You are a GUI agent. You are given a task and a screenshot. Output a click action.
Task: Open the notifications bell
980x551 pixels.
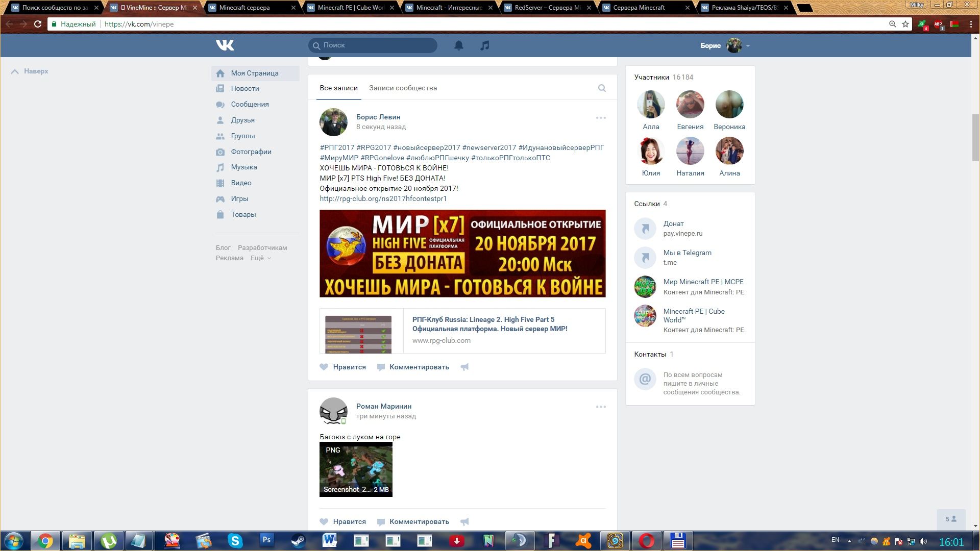pyautogui.click(x=459, y=45)
